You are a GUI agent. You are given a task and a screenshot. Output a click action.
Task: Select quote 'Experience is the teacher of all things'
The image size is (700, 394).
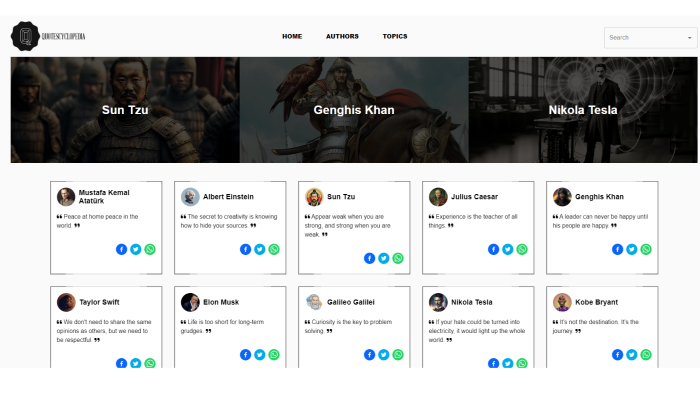[473, 221]
